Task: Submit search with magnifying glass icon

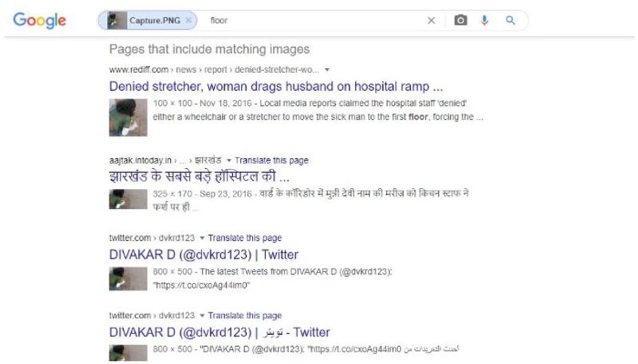Action: point(510,20)
